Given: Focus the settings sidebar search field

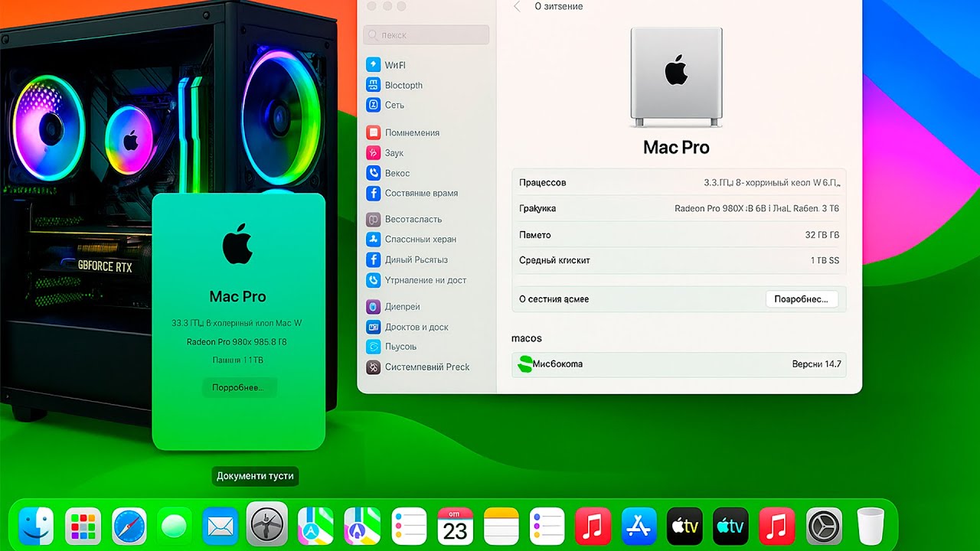Looking at the screenshot, I should tap(426, 34).
